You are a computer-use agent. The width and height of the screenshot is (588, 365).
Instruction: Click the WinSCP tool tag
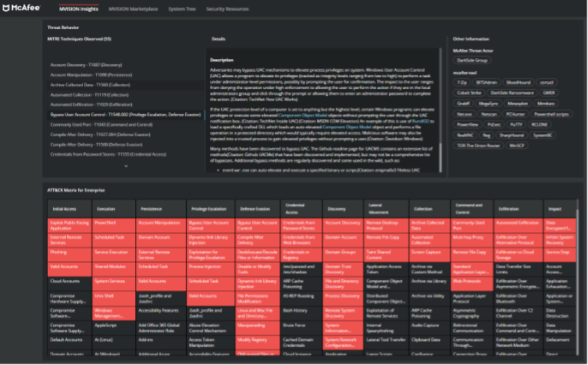click(x=517, y=146)
